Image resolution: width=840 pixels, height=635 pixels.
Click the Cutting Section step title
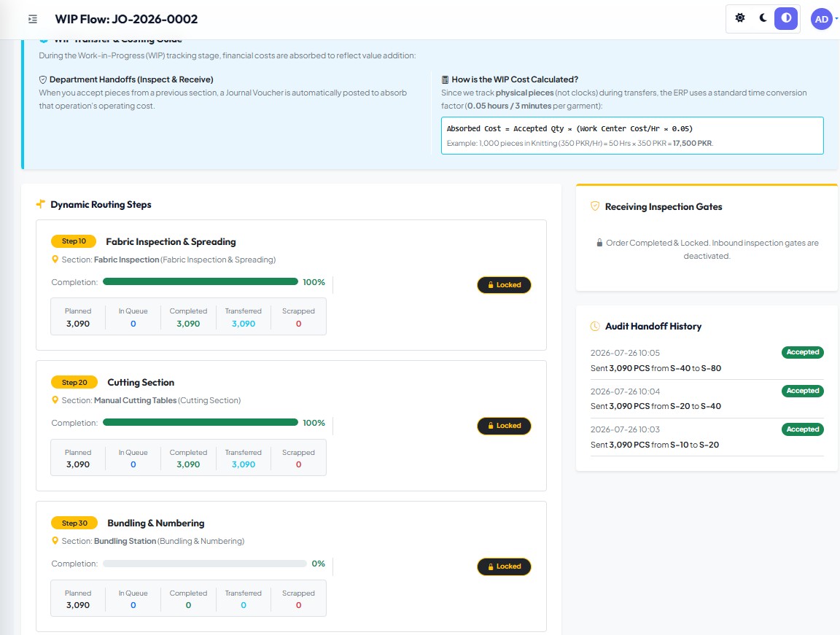[141, 382]
